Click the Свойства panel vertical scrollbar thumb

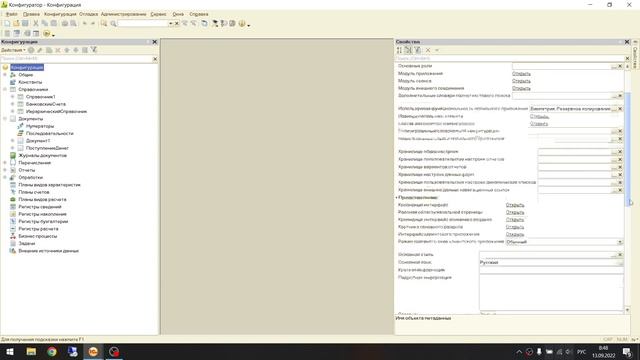pos(628,149)
